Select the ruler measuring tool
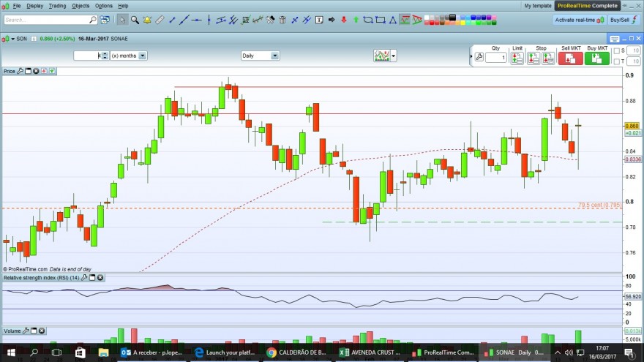Screen dimensions: 644x362 [160, 20]
